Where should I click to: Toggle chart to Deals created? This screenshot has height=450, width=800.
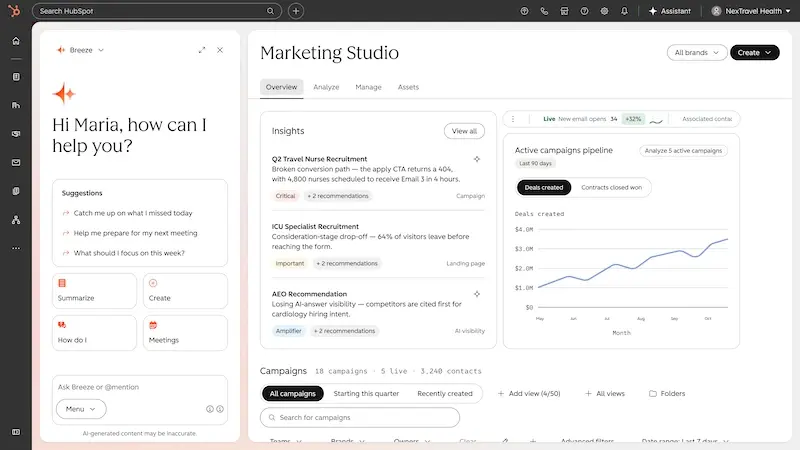[544, 187]
